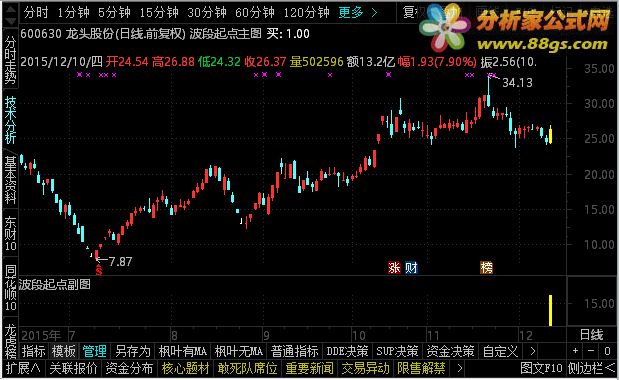Open the 模板 tab

(x=64, y=351)
